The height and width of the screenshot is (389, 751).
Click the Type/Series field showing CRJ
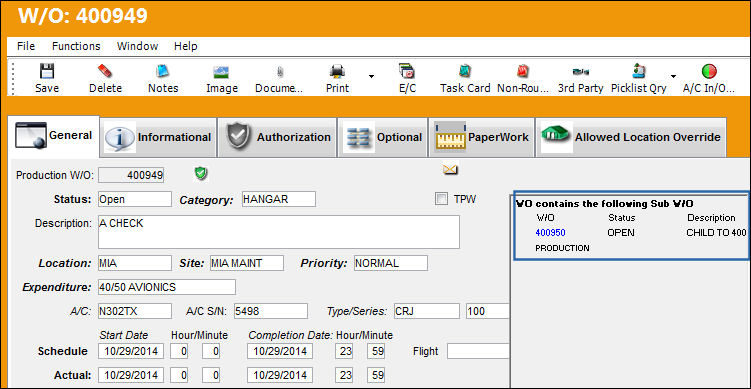[427, 311]
